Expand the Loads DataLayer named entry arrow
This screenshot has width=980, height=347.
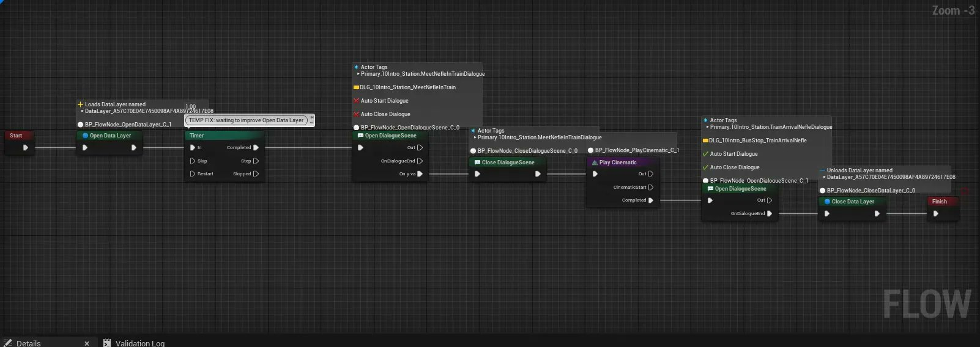[82, 111]
